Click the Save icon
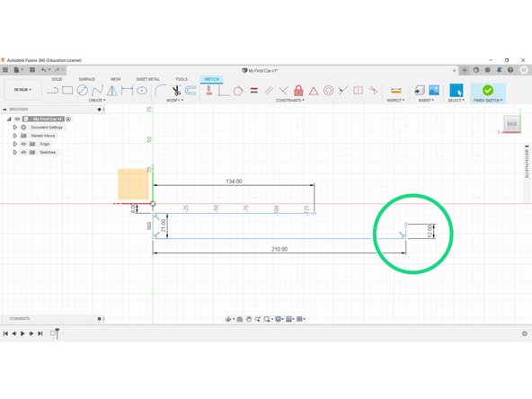Image resolution: width=532 pixels, height=399 pixels. (x=32, y=70)
